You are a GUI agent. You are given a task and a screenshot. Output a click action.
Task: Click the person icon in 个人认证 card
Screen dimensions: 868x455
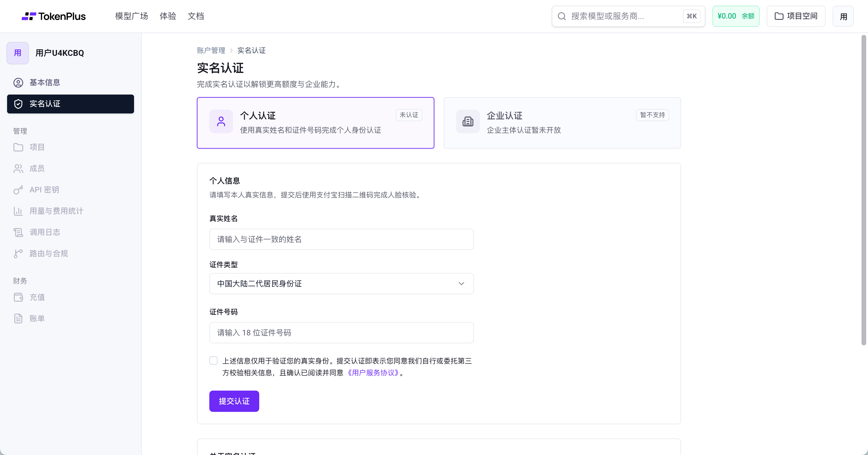click(x=221, y=121)
